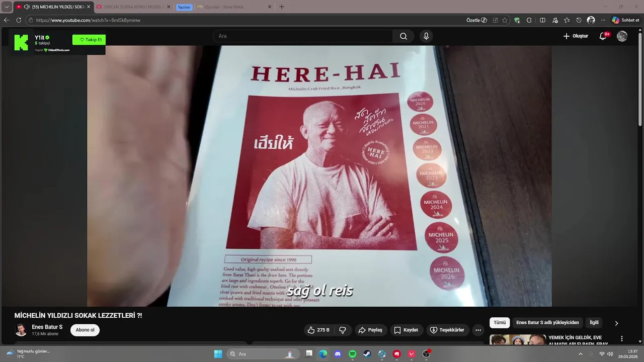
Task: Click the YouTube search input field
Action: coord(303,36)
